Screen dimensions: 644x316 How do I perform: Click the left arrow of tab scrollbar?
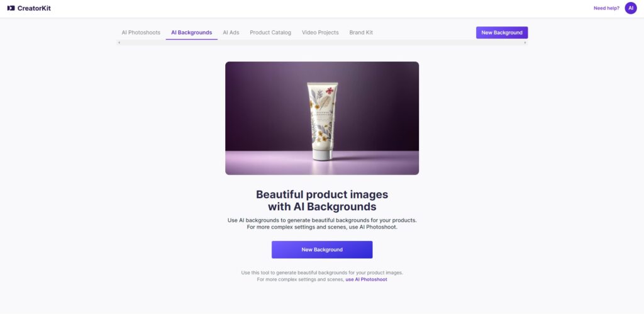[x=119, y=43]
